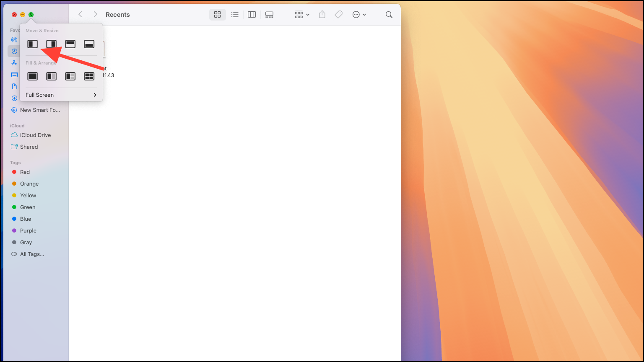The image size is (644, 362).
Task: Tile window to right half of screen
Action: tap(52, 44)
